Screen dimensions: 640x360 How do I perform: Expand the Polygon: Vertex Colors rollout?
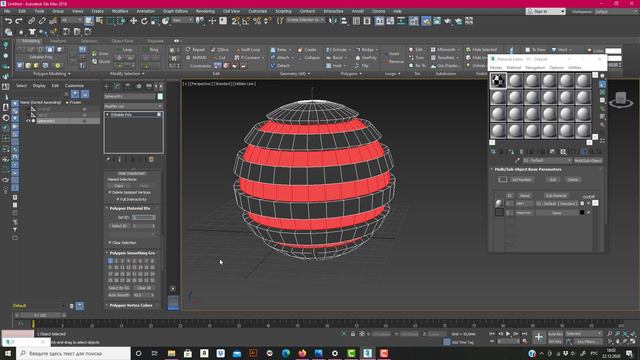coord(131,305)
